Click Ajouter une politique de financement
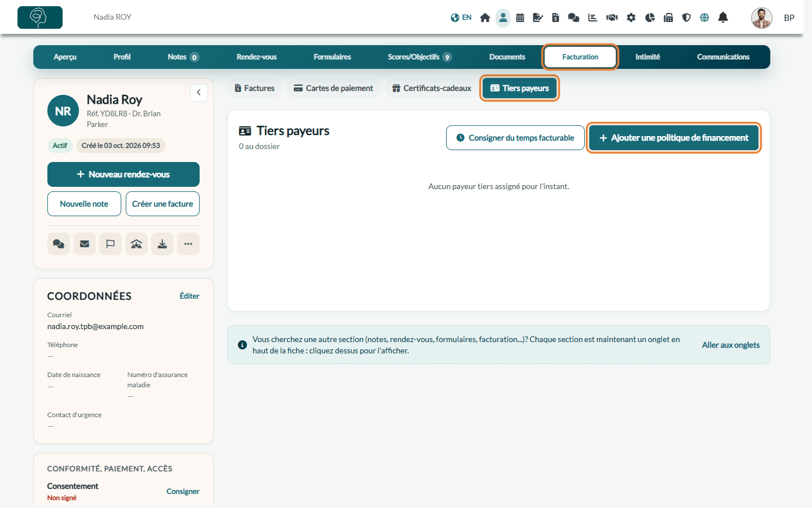This screenshot has width=812, height=508. click(x=674, y=138)
